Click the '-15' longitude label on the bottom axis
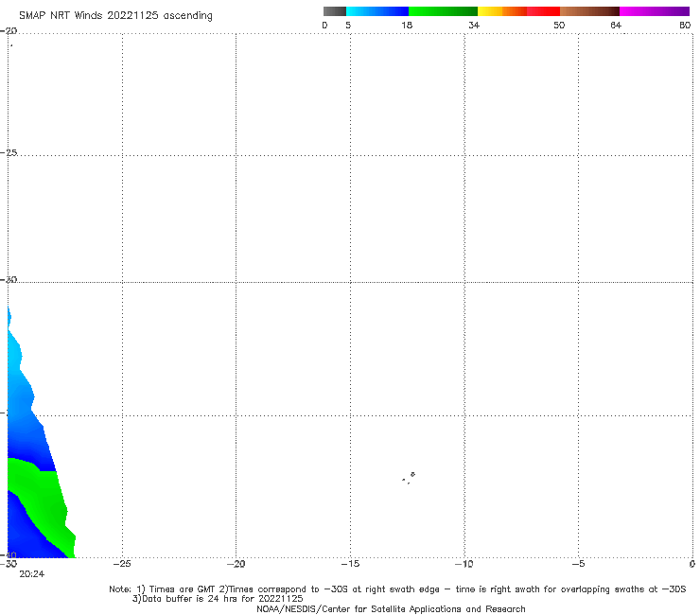 coord(350,564)
